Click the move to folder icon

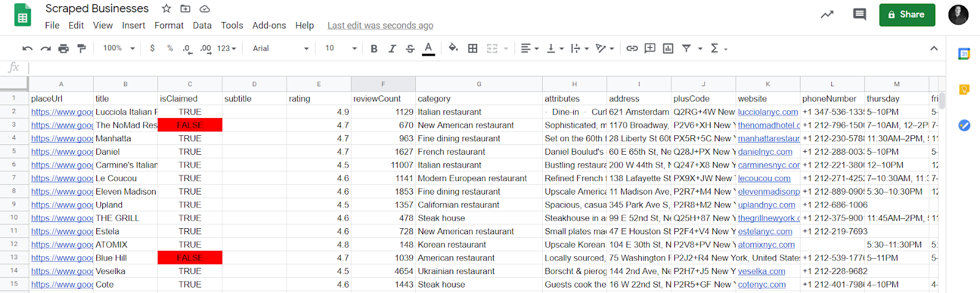(185, 9)
